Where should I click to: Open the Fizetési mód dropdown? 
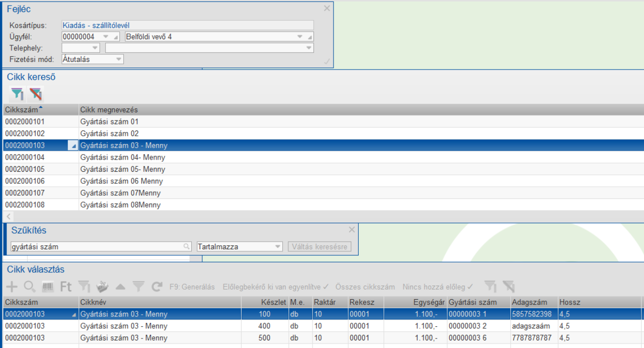[119, 59]
